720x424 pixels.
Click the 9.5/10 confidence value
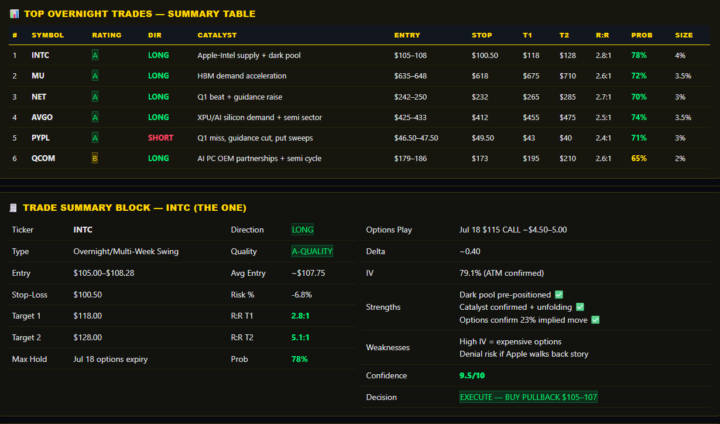click(x=472, y=375)
